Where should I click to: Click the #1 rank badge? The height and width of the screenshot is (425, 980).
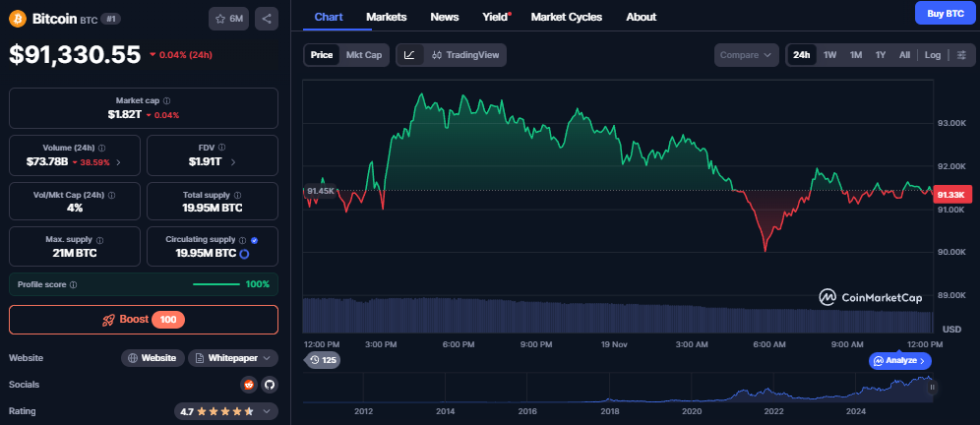[x=110, y=19]
